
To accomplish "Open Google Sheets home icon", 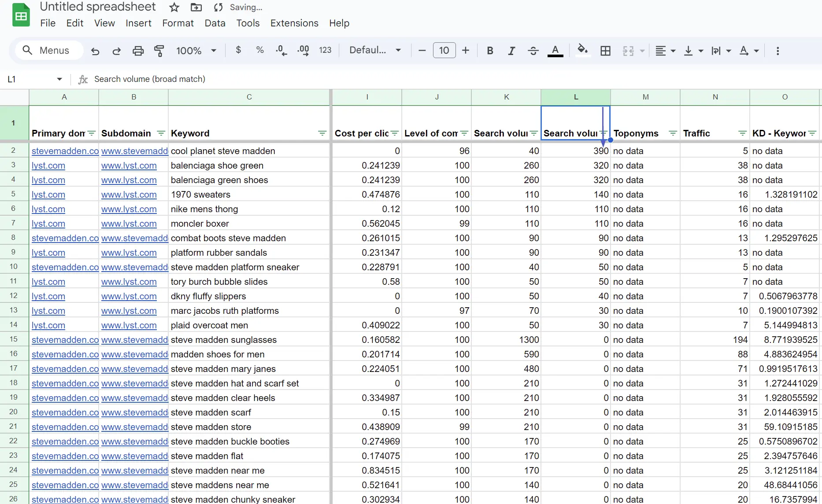I will (x=21, y=15).
